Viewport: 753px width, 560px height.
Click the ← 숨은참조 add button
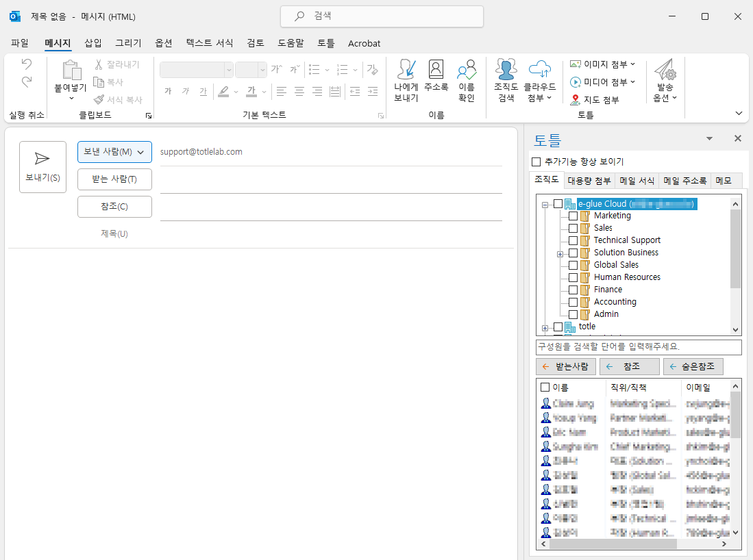(693, 367)
